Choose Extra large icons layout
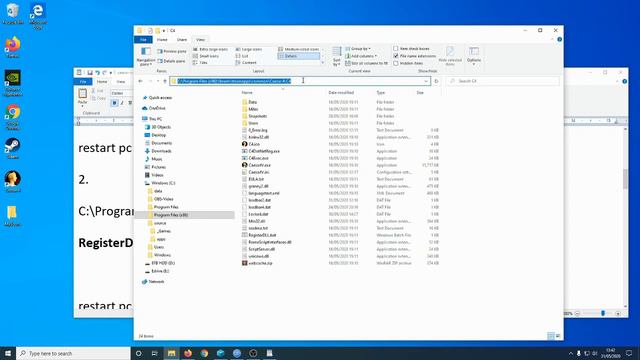640x360 pixels. [210, 49]
